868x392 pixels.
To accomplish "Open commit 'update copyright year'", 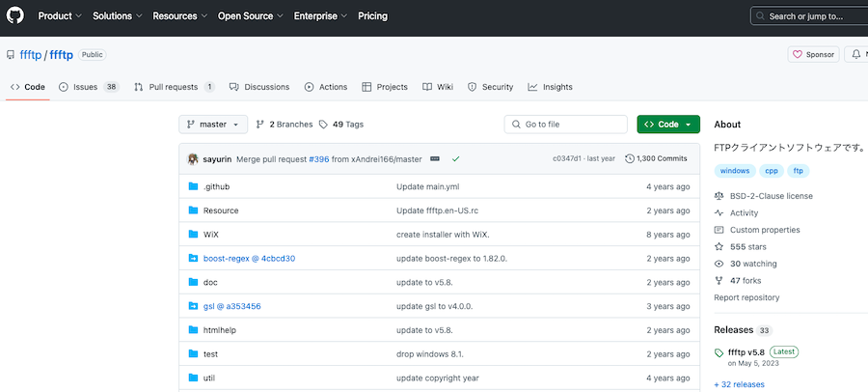I will (437, 378).
